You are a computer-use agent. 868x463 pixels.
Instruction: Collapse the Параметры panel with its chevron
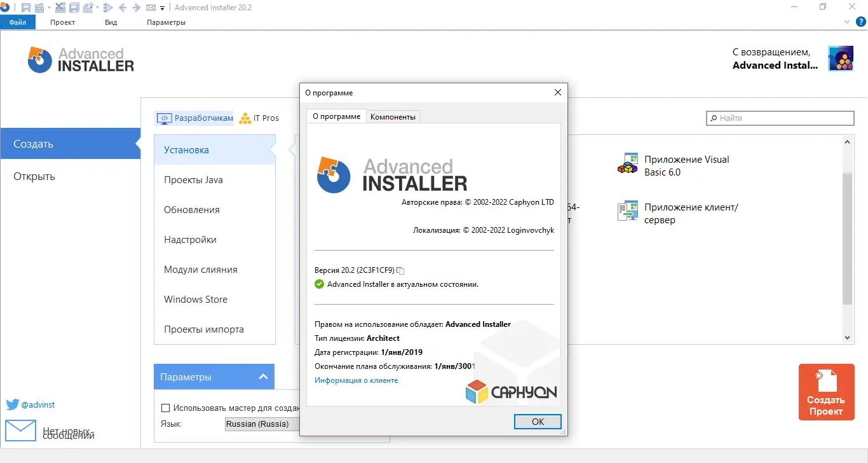(x=263, y=377)
